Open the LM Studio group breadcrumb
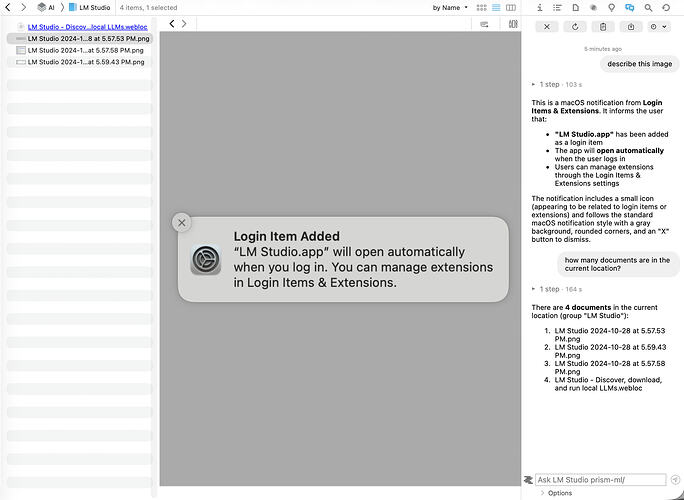The height and width of the screenshot is (500, 684). (89, 7)
